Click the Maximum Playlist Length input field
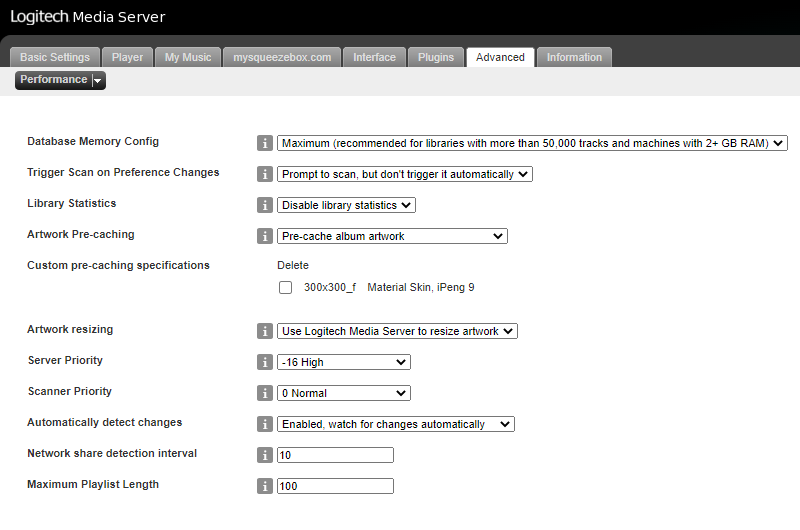This screenshot has height=530, width=800. pos(335,486)
